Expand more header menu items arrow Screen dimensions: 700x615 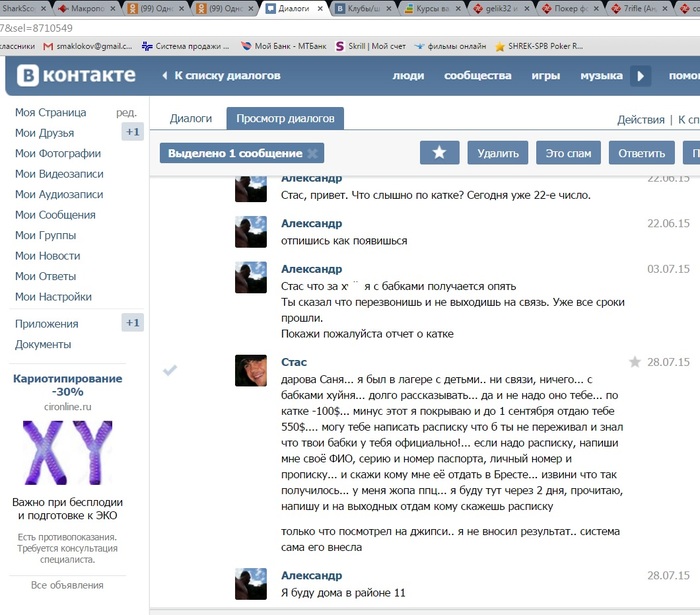tap(641, 76)
